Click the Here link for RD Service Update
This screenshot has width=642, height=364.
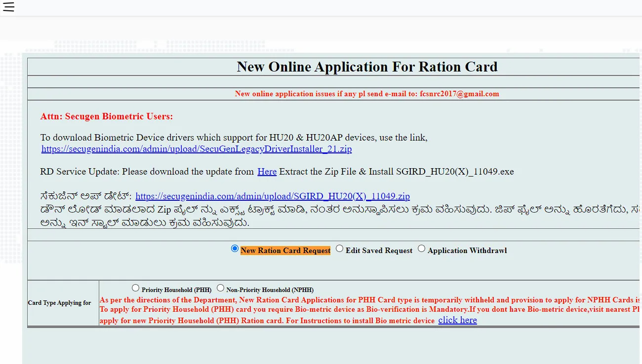click(267, 172)
